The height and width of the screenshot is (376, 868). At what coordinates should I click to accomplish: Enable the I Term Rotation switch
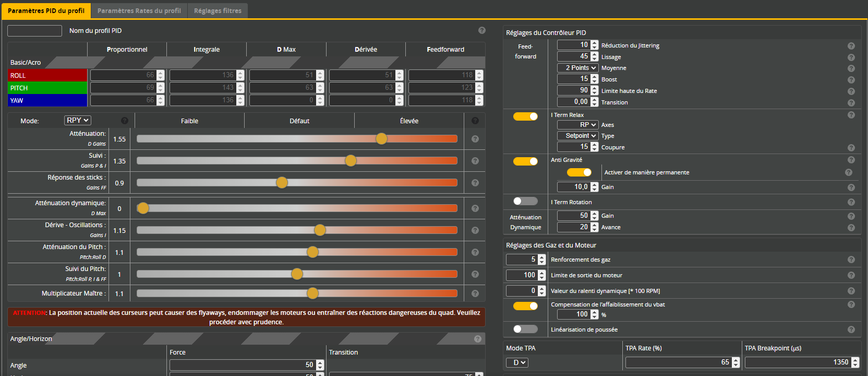tap(525, 201)
